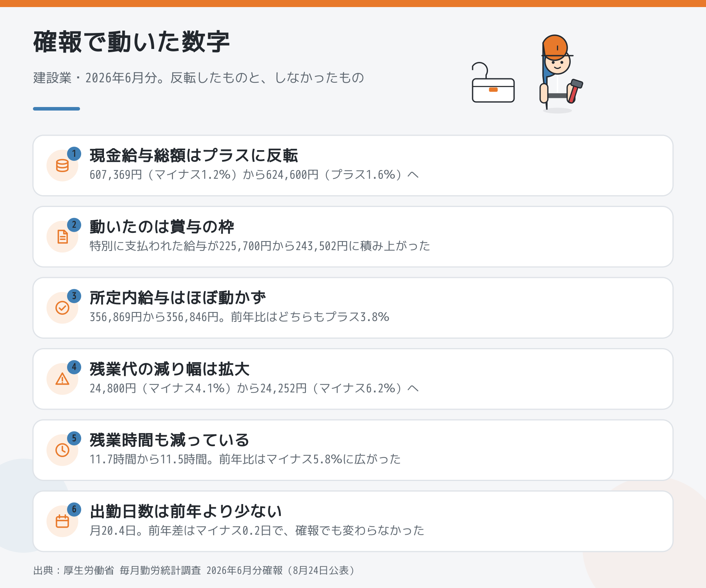This screenshot has width=706, height=588.
Task: Click the document icon beside 動いたのは賞与の枠
Action: click(x=62, y=237)
